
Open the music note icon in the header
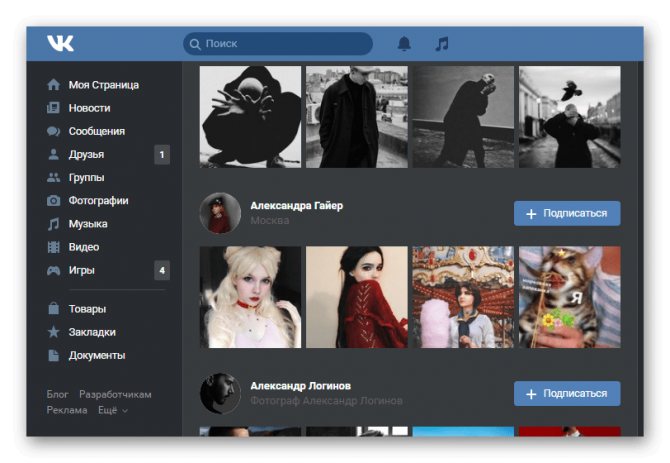pos(441,44)
